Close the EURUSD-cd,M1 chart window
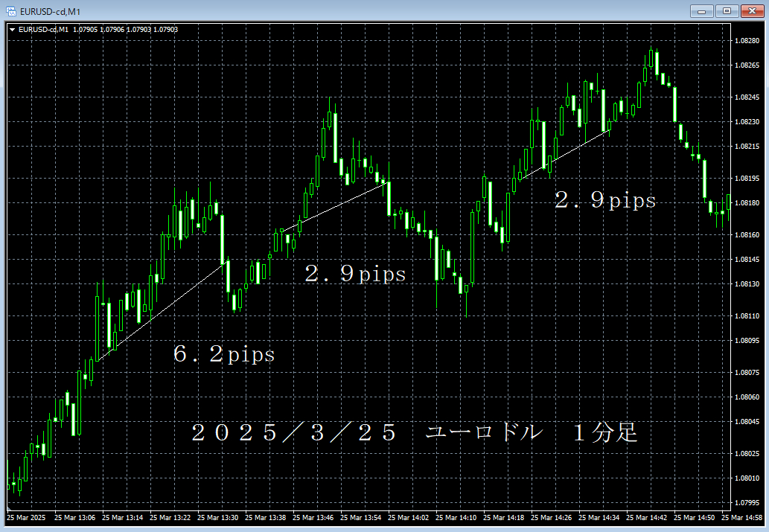This screenshot has width=769, height=532. pyautogui.click(x=750, y=10)
